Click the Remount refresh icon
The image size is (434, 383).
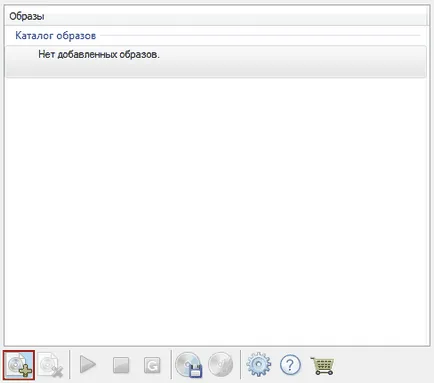[x=152, y=365]
